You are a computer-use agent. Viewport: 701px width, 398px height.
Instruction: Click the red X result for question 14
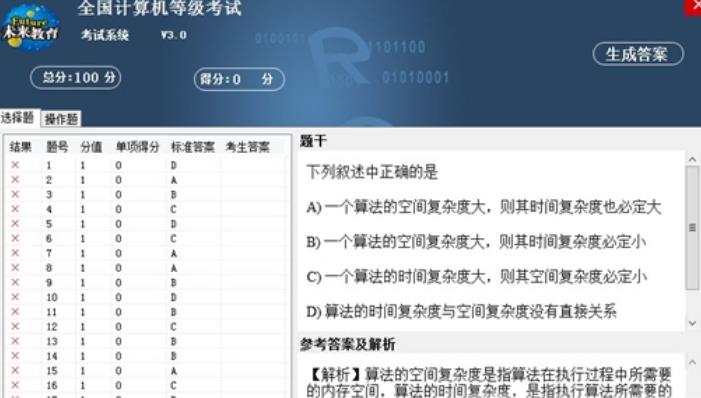pos(15,356)
